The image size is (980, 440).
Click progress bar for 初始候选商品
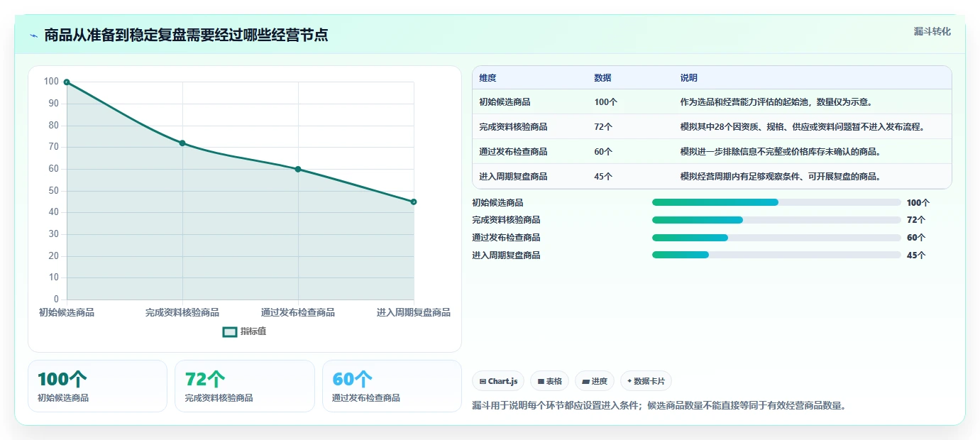[x=776, y=202]
